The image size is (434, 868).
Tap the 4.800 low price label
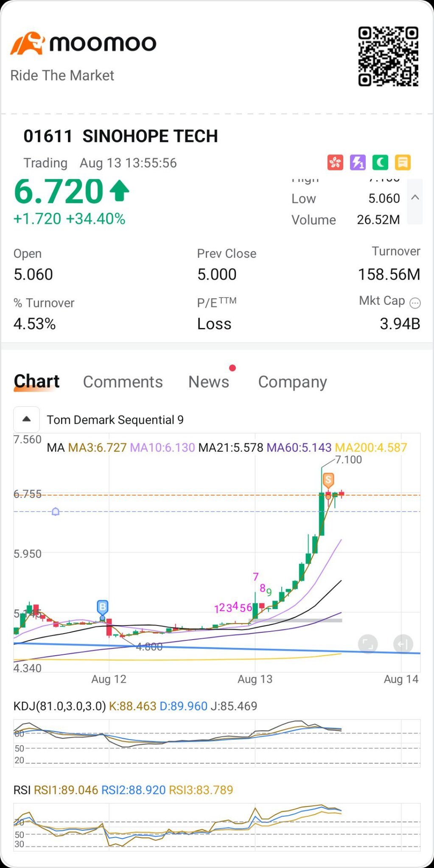[149, 647]
